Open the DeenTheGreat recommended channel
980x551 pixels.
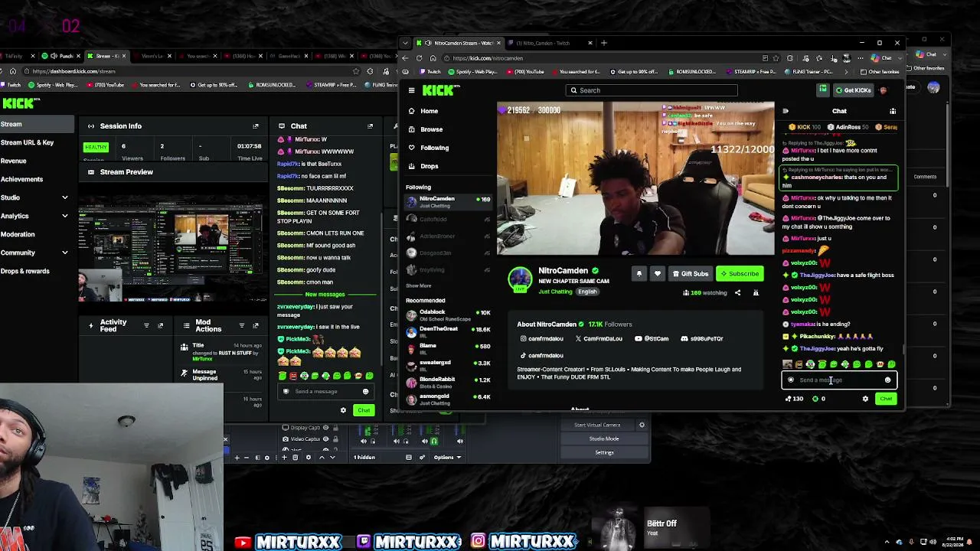[448, 331]
